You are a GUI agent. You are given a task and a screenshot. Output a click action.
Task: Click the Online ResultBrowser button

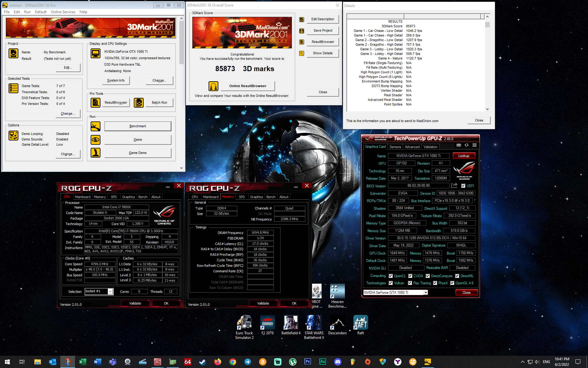point(248,86)
